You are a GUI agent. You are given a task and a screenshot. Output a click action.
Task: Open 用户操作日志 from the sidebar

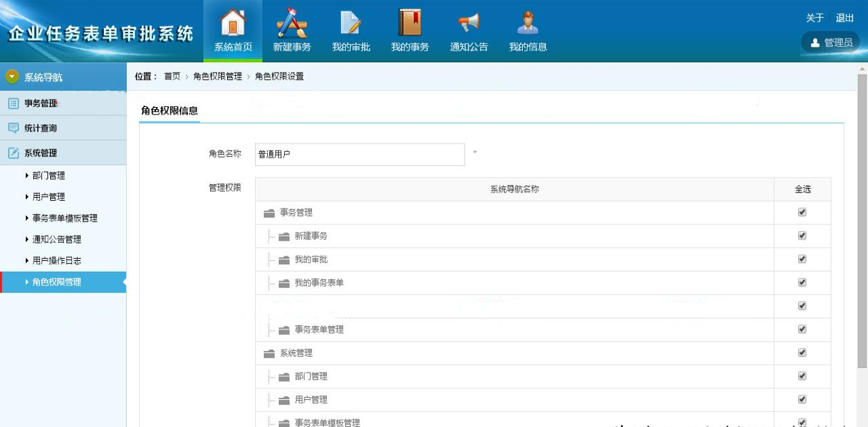click(x=57, y=261)
